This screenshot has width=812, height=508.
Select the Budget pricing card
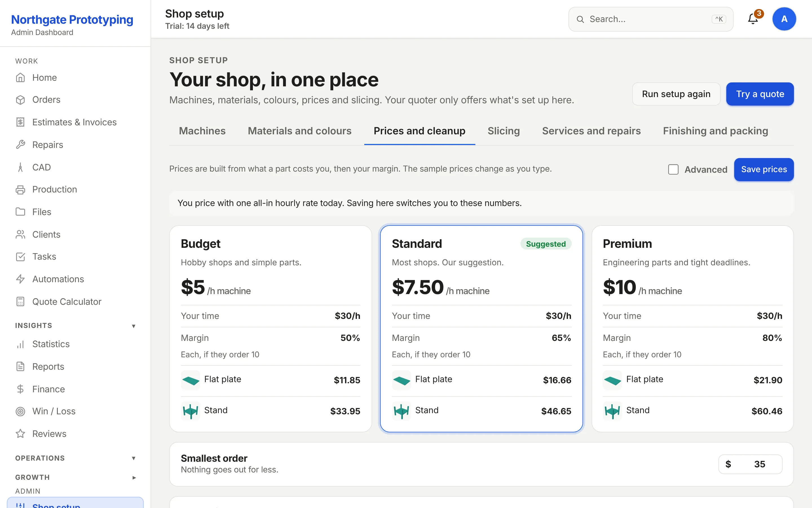pyautogui.click(x=270, y=329)
